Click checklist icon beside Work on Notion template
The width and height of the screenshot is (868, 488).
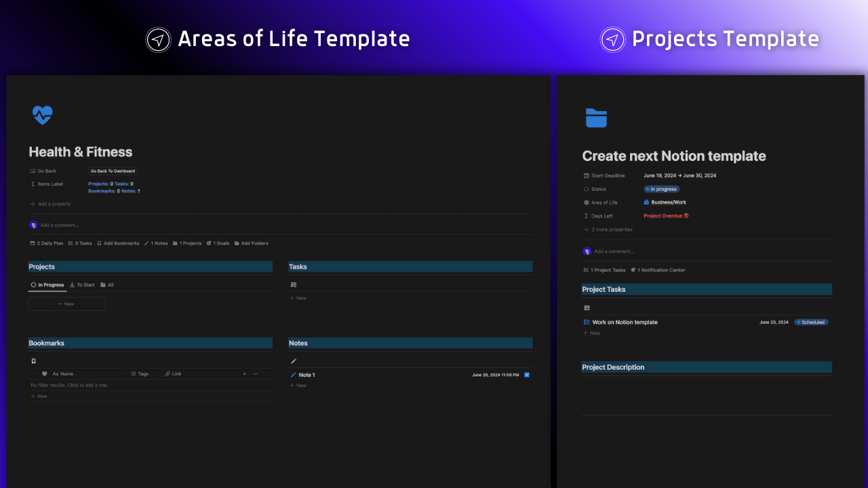tap(587, 322)
